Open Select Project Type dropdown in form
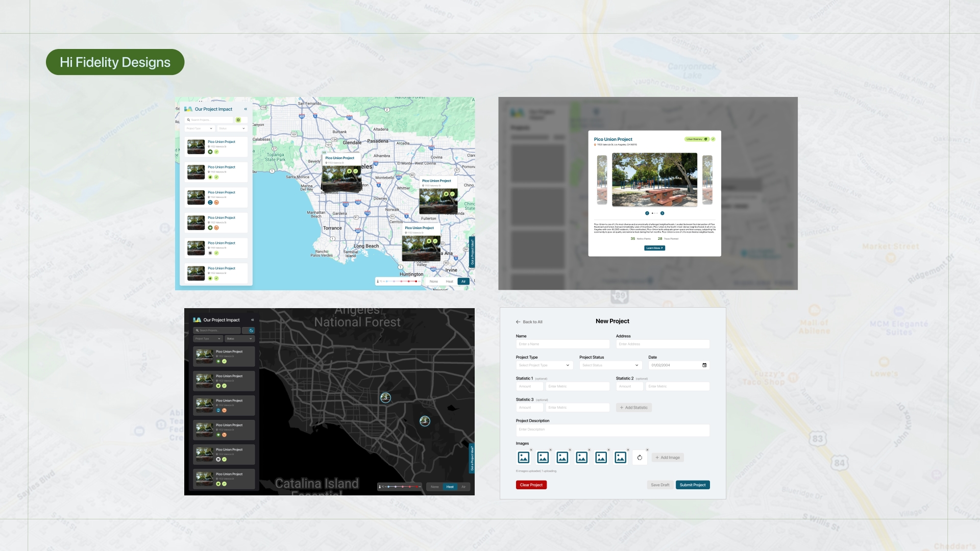Viewport: 980px width, 551px height. [x=544, y=365]
